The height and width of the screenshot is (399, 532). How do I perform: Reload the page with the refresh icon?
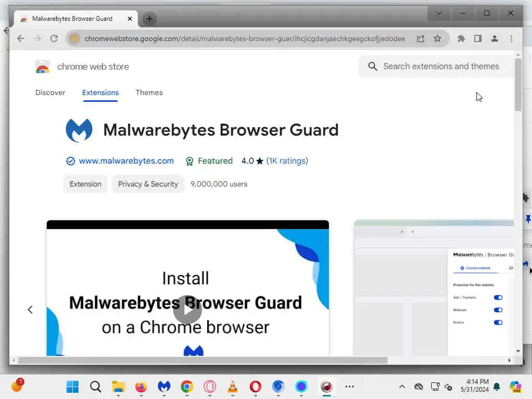pyautogui.click(x=54, y=38)
